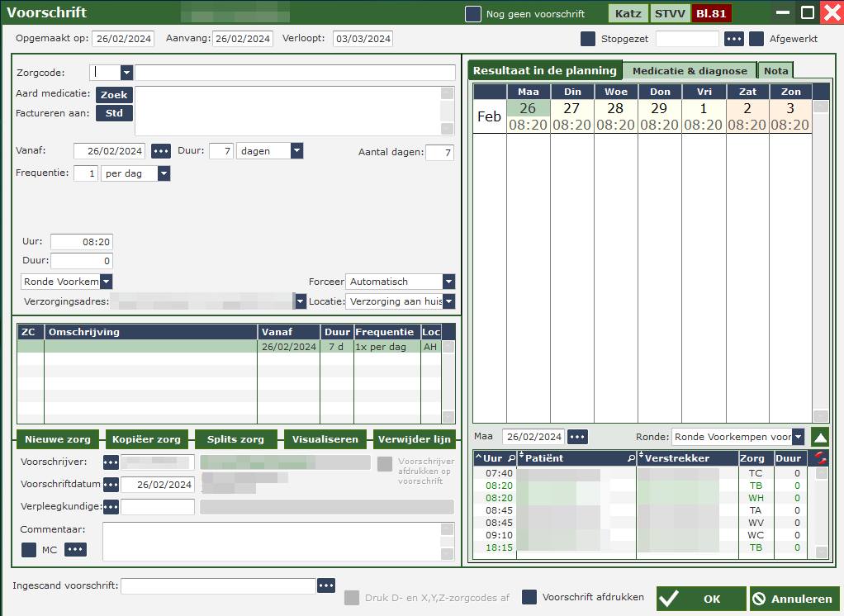Open Voorschrijver lookup ellipsis button
This screenshot has height=616, width=844.
[111, 462]
